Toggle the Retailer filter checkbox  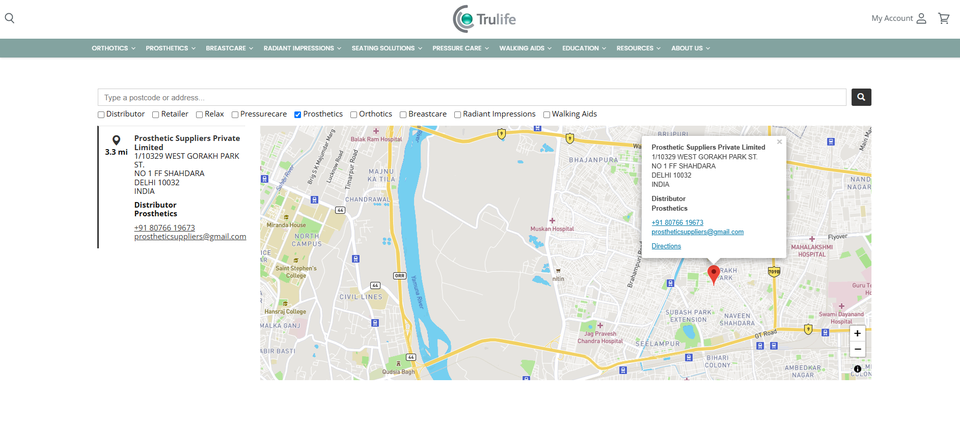pos(156,114)
